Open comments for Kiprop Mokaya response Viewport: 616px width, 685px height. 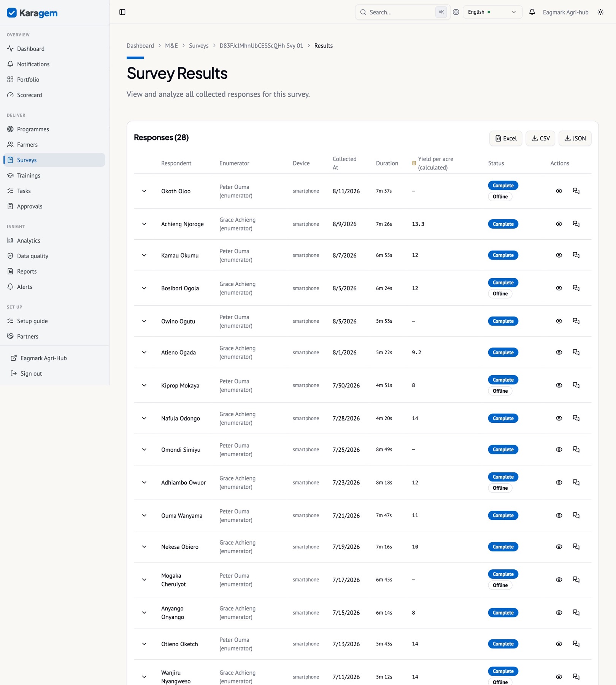point(576,385)
